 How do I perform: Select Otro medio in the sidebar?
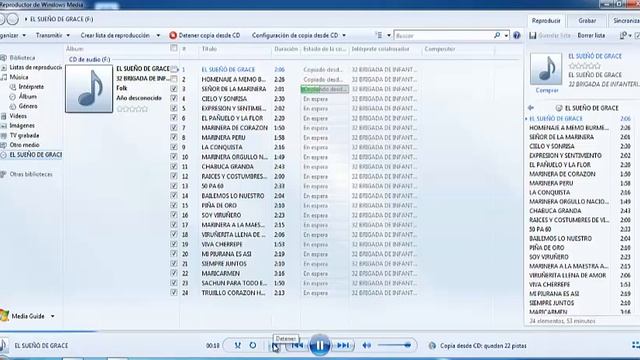pyautogui.click(x=24, y=145)
